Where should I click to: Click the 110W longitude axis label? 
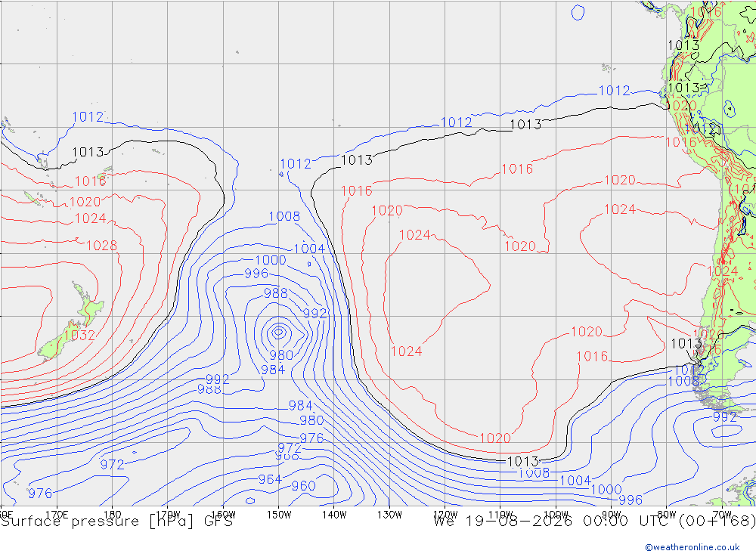click(500, 515)
